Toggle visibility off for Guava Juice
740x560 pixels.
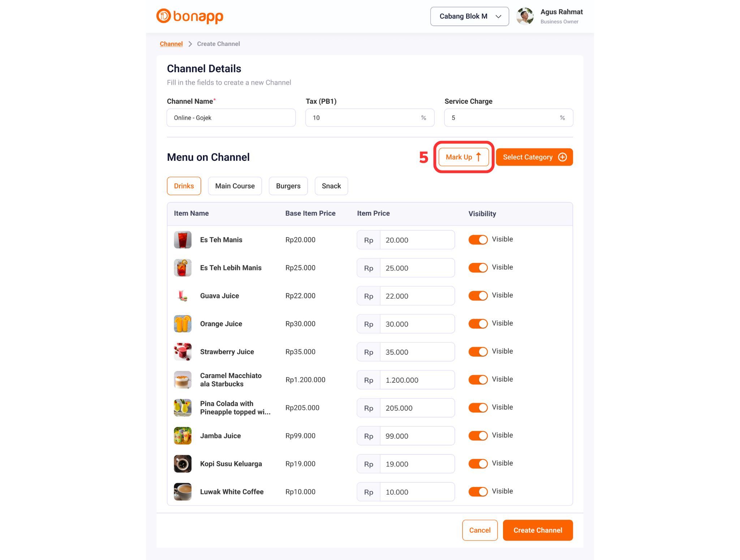click(x=478, y=296)
